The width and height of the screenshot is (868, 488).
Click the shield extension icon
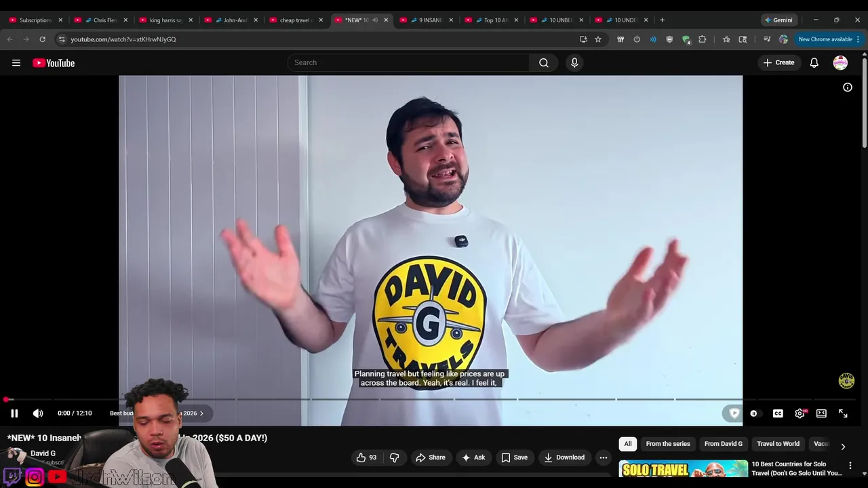[669, 39]
